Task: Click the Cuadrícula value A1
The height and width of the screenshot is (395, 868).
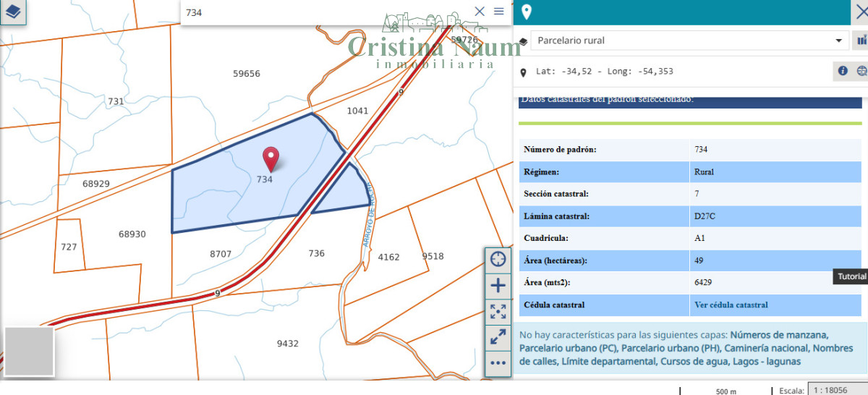Action: click(699, 238)
